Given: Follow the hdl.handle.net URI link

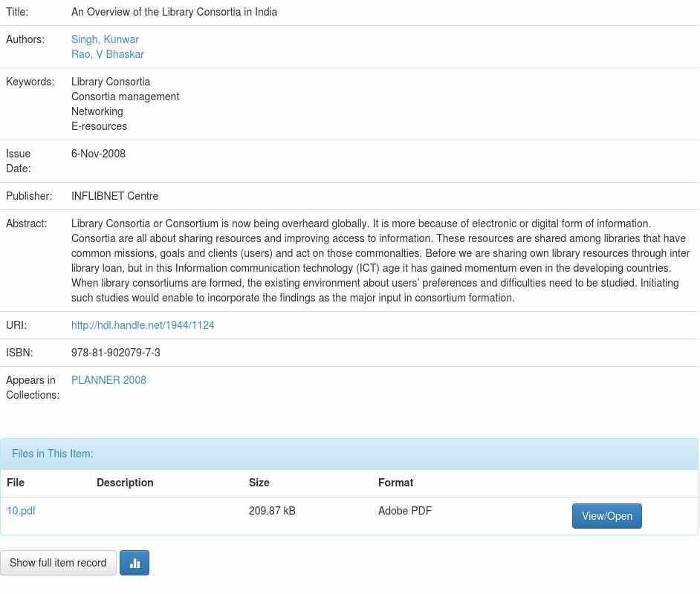Looking at the screenshot, I should pyautogui.click(x=143, y=325).
